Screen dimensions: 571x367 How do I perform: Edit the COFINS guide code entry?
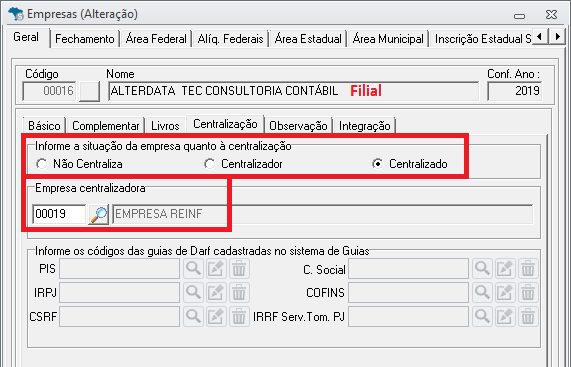tap(505, 292)
